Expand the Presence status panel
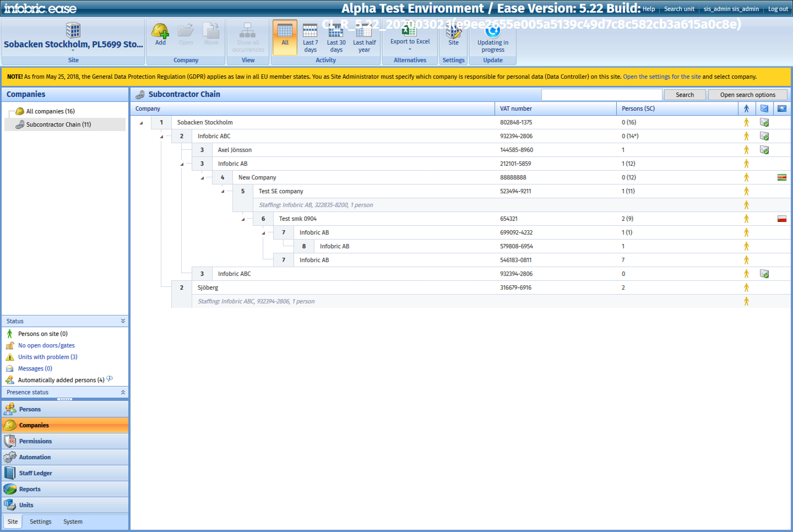This screenshot has width=793, height=532. (123, 392)
